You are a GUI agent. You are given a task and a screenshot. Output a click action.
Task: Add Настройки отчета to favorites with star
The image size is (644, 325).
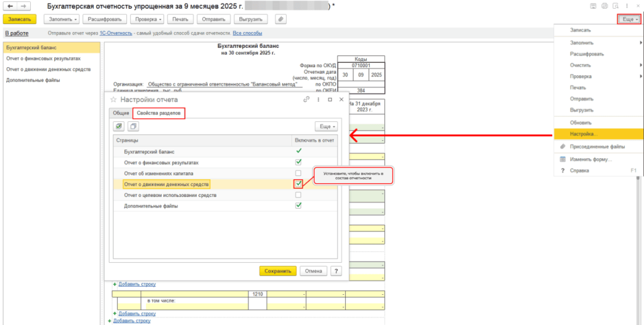point(113,99)
